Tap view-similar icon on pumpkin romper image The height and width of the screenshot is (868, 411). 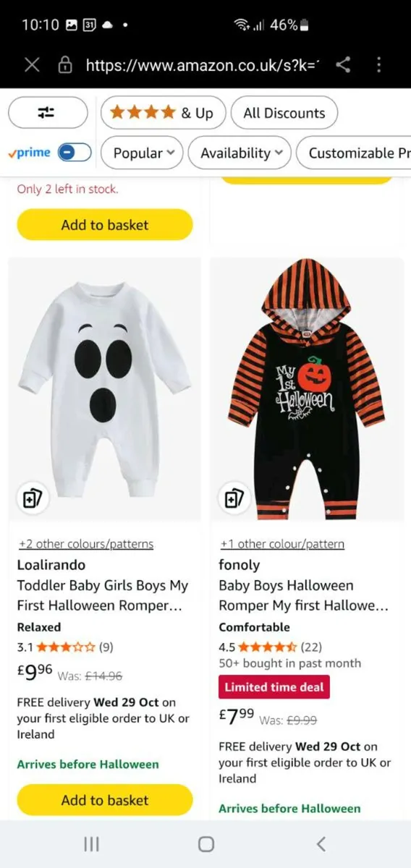point(232,498)
